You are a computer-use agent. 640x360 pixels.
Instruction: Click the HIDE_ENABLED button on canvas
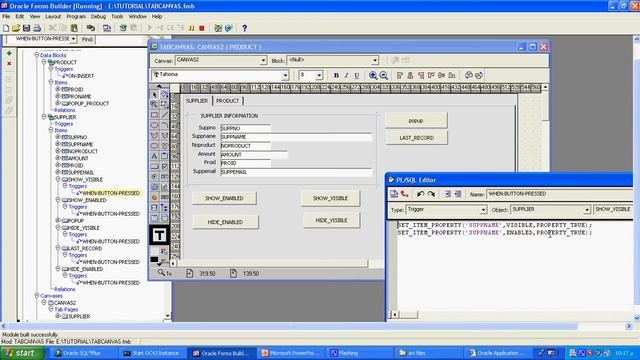(x=225, y=222)
